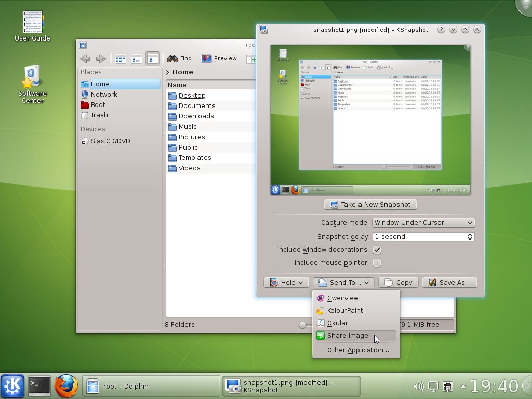The width and height of the screenshot is (532, 399).
Task: Click the Save As button
Action: (449, 282)
